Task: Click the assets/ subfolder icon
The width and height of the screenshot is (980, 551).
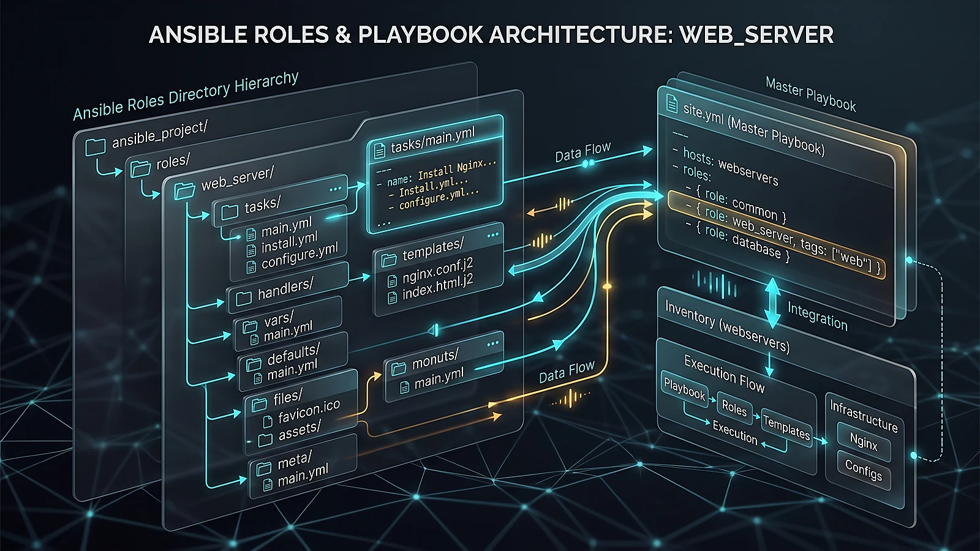Action: pos(265,440)
